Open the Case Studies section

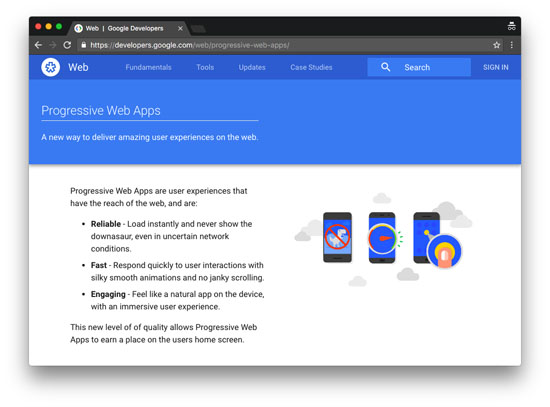pyautogui.click(x=311, y=67)
